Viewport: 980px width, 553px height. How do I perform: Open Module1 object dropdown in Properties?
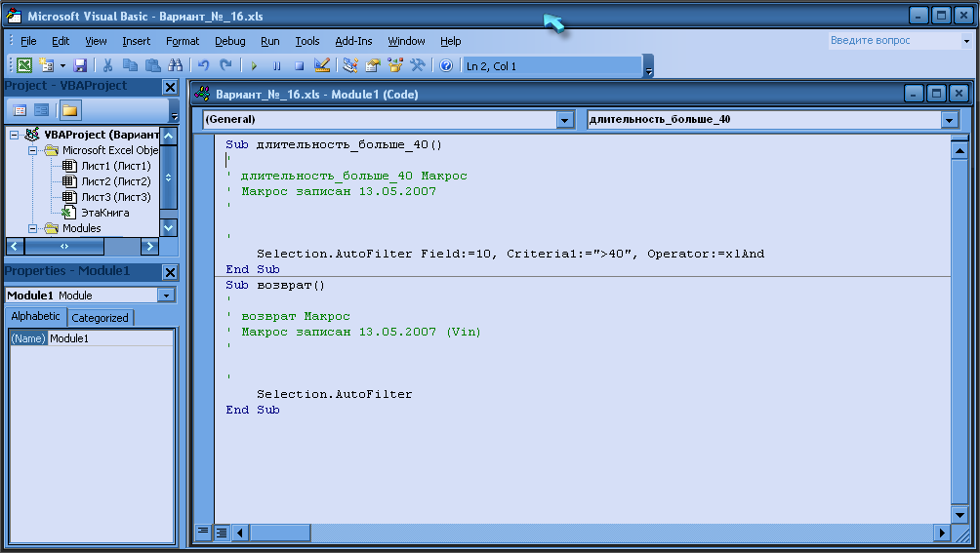tap(166, 296)
